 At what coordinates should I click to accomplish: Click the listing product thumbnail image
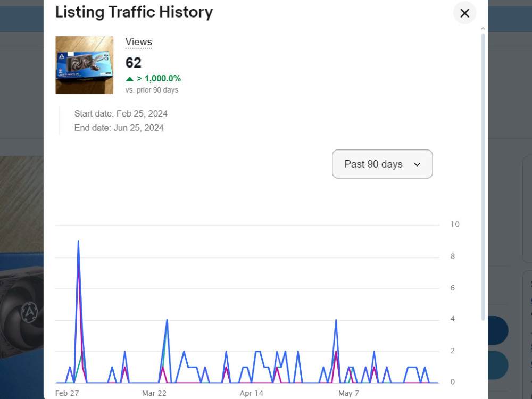pos(85,65)
